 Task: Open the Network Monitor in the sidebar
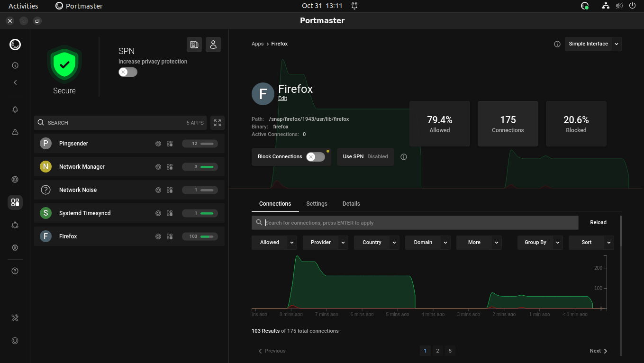(x=15, y=179)
